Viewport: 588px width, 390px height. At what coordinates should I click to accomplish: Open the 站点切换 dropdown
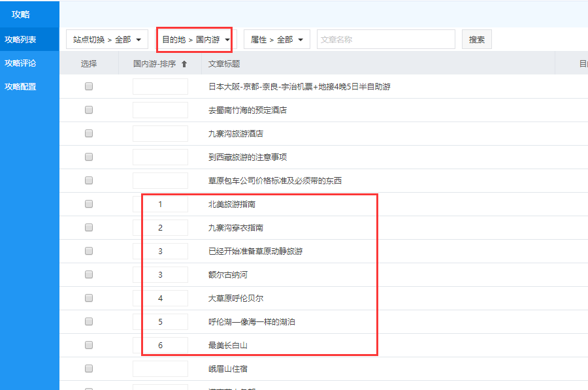pos(107,40)
